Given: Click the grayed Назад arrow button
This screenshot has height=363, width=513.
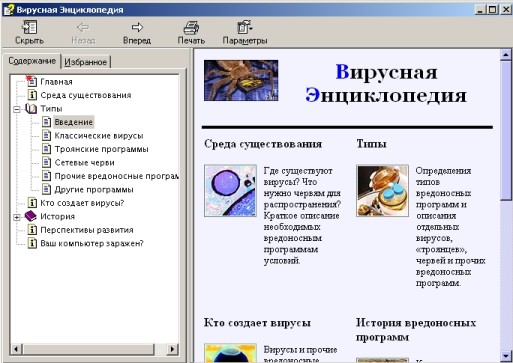Looking at the screenshot, I should [x=83, y=33].
